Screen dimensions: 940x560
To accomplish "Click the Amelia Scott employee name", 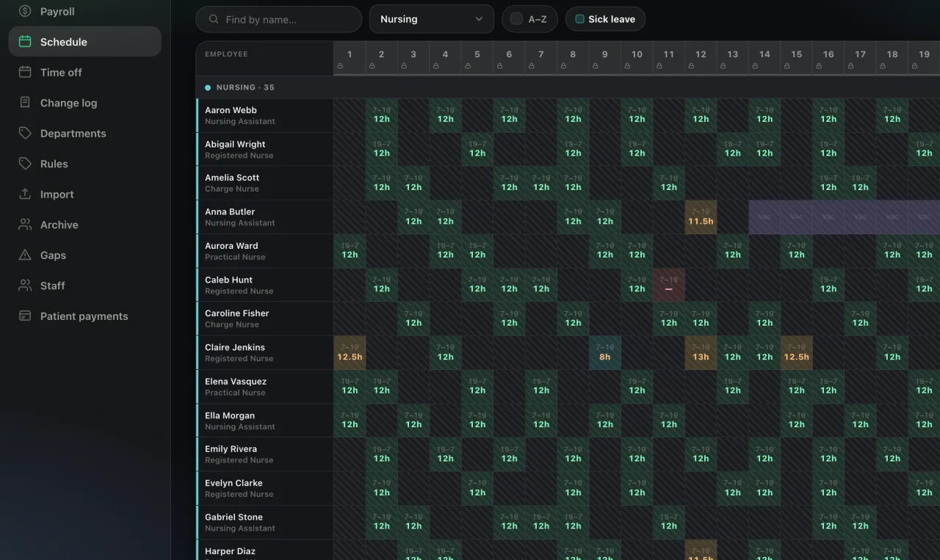I will click(x=232, y=178).
